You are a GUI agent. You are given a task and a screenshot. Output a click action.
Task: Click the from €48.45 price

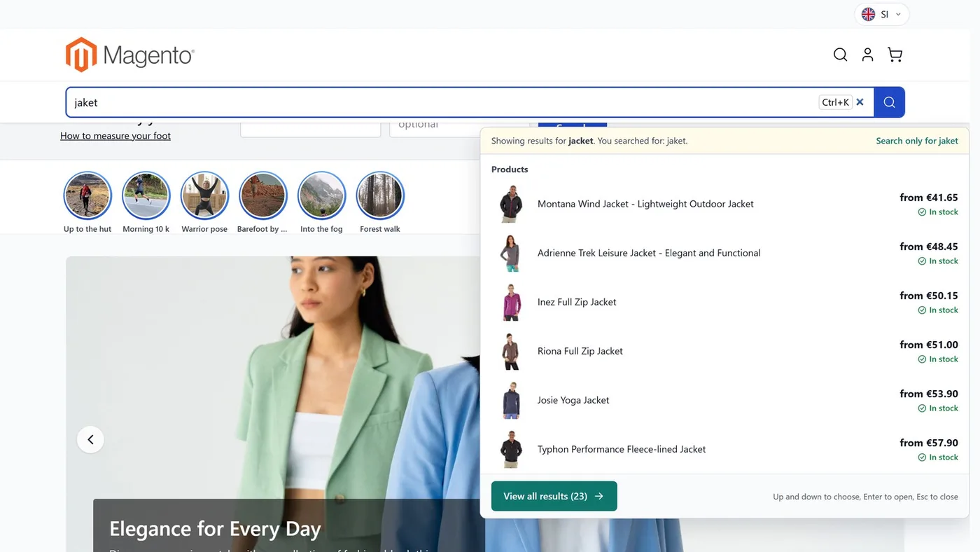[929, 247]
